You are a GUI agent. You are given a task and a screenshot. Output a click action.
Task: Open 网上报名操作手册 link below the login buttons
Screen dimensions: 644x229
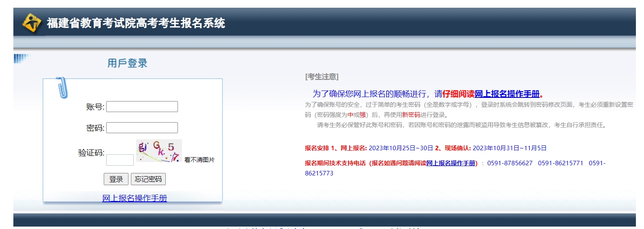point(135,198)
